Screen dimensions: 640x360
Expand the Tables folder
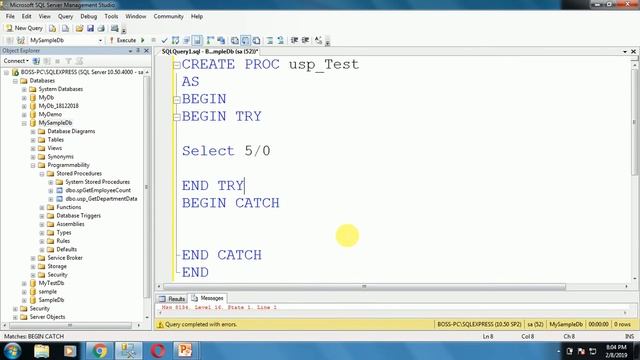coord(33,140)
